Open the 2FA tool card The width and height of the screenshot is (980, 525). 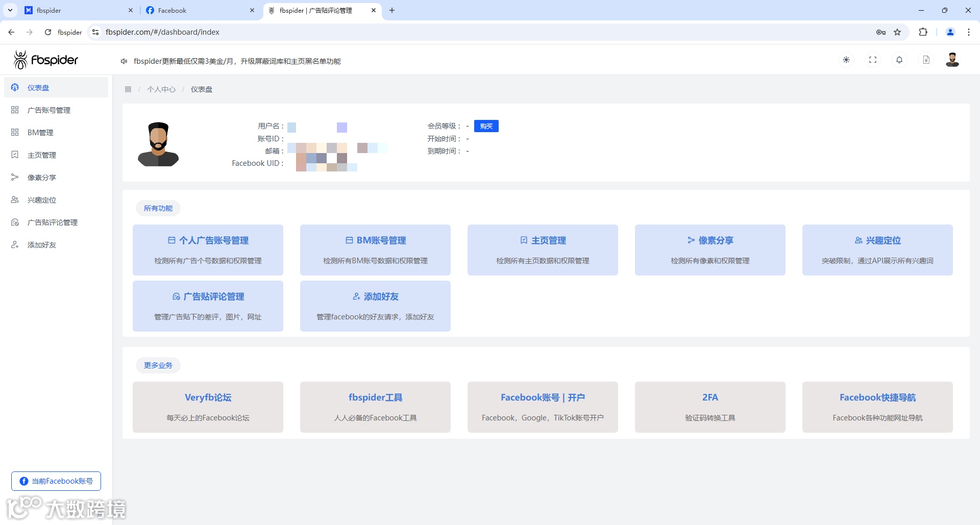click(x=710, y=407)
